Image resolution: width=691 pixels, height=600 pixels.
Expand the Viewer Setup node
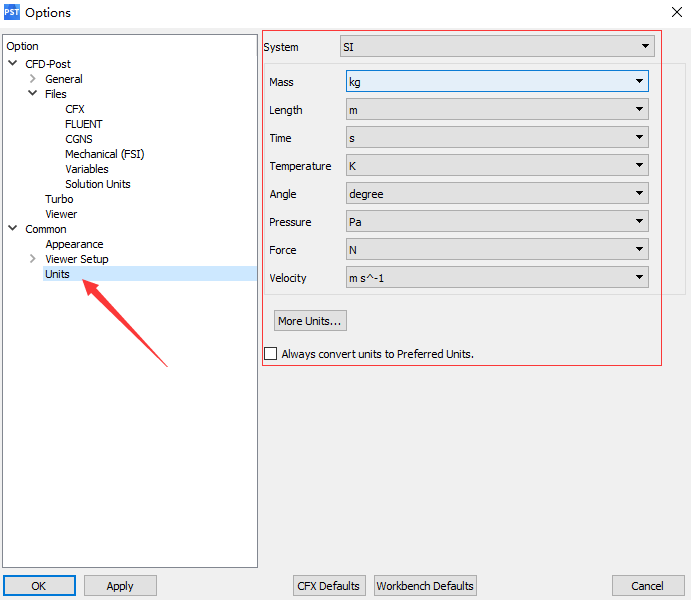(33, 259)
